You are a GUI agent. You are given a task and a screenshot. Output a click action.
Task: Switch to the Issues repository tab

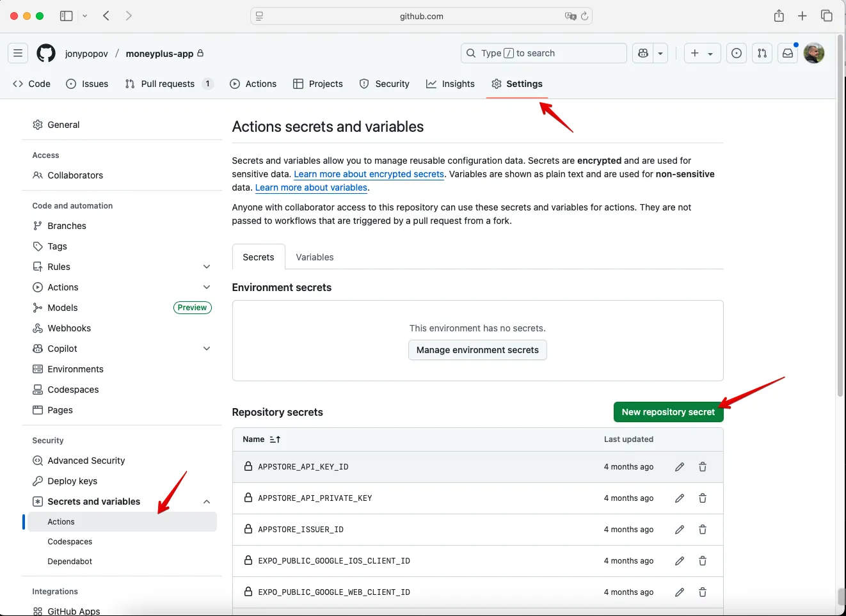(88, 84)
